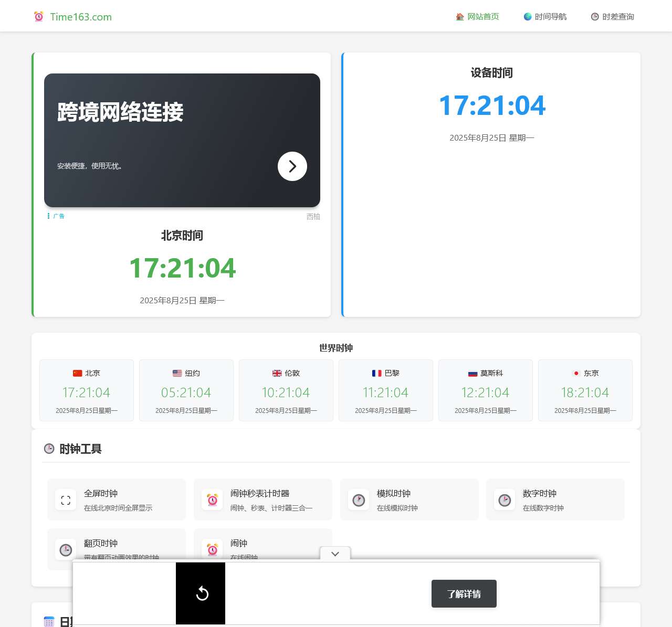Click the China flag beside 北京

tap(77, 373)
